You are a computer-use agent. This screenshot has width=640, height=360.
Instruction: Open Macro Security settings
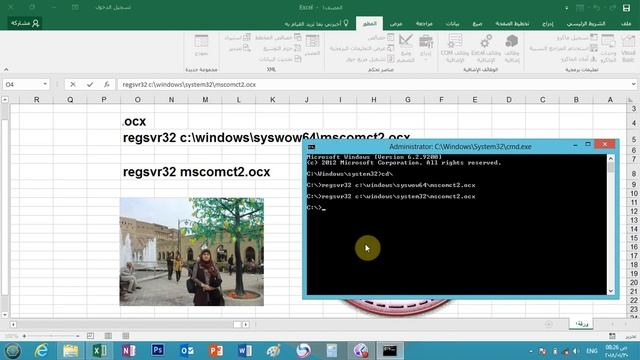pyautogui.click(x=578, y=59)
